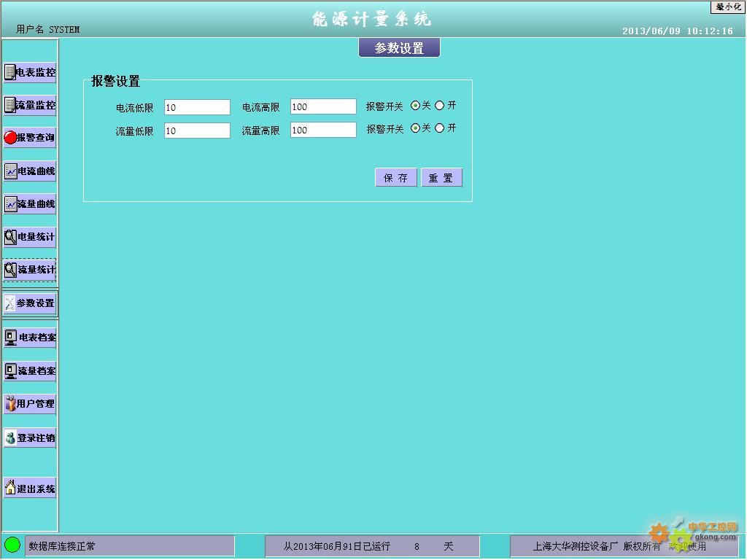The width and height of the screenshot is (747, 560).
Task: Open 电表档案 meter archive
Action: click(x=30, y=338)
